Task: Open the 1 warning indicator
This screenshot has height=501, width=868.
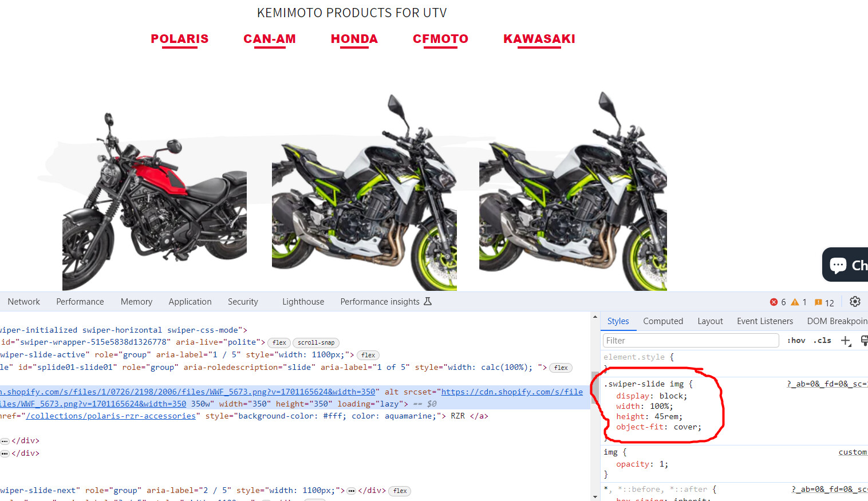Action: [x=799, y=302]
